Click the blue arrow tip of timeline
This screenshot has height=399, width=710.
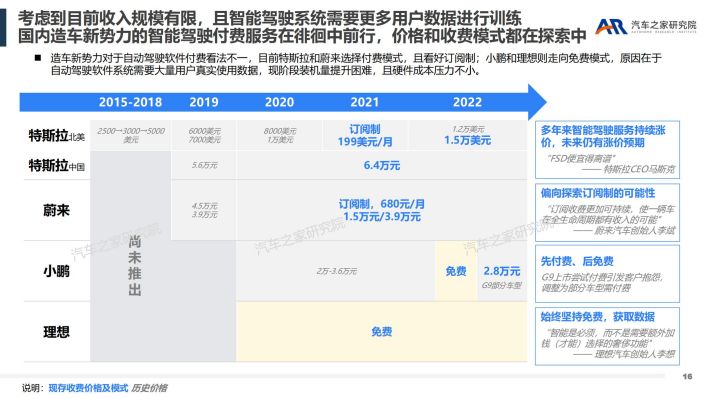(x=537, y=102)
